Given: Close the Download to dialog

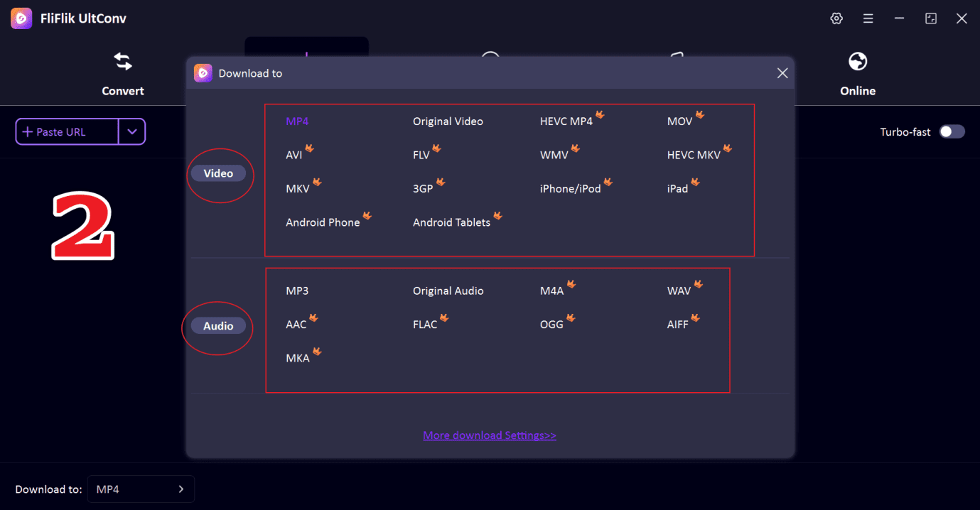Looking at the screenshot, I should (782, 73).
